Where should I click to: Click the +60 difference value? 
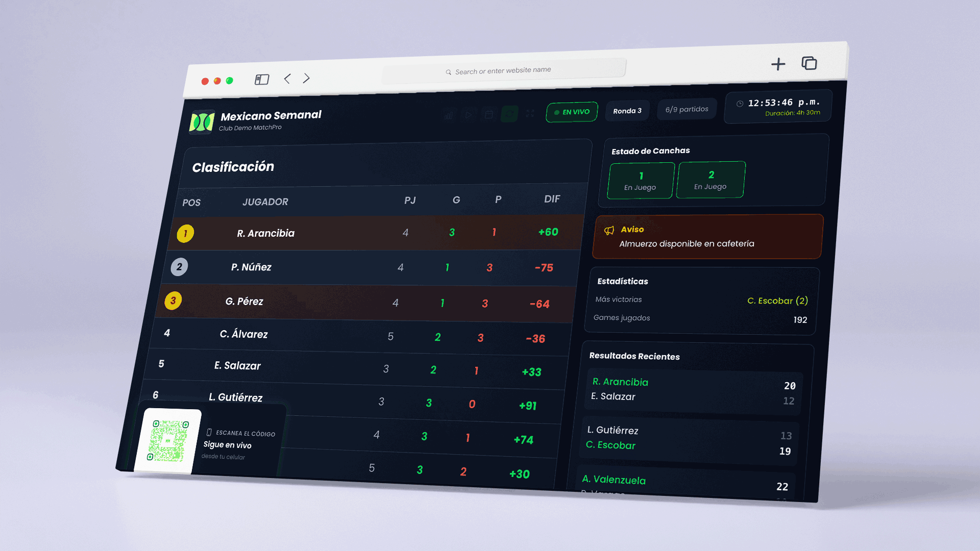pos(548,232)
